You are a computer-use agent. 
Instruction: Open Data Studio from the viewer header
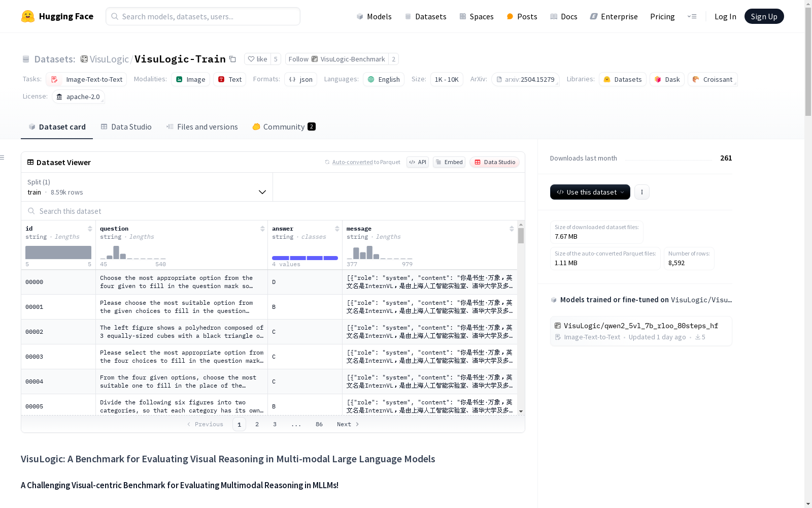coord(494,162)
